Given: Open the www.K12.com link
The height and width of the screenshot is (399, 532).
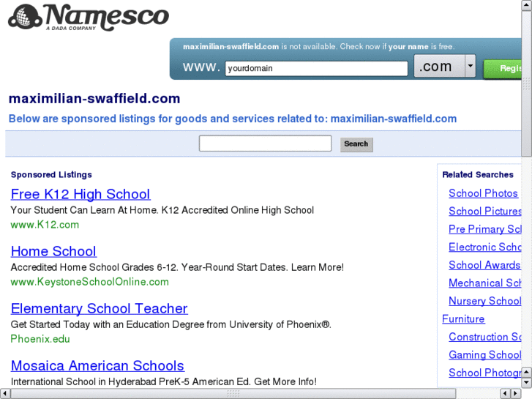Looking at the screenshot, I should 45,225.
